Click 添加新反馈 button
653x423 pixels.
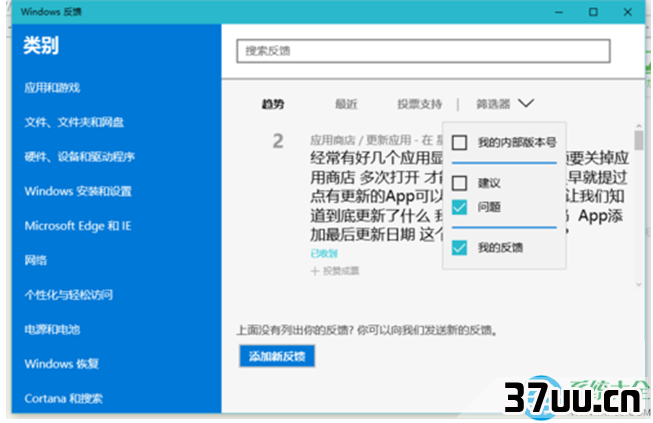coord(277,356)
